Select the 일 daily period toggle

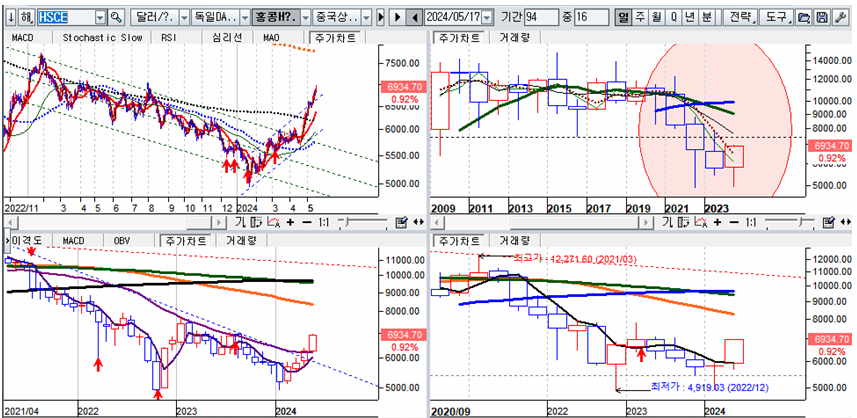pyautogui.click(x=622, y=17)
